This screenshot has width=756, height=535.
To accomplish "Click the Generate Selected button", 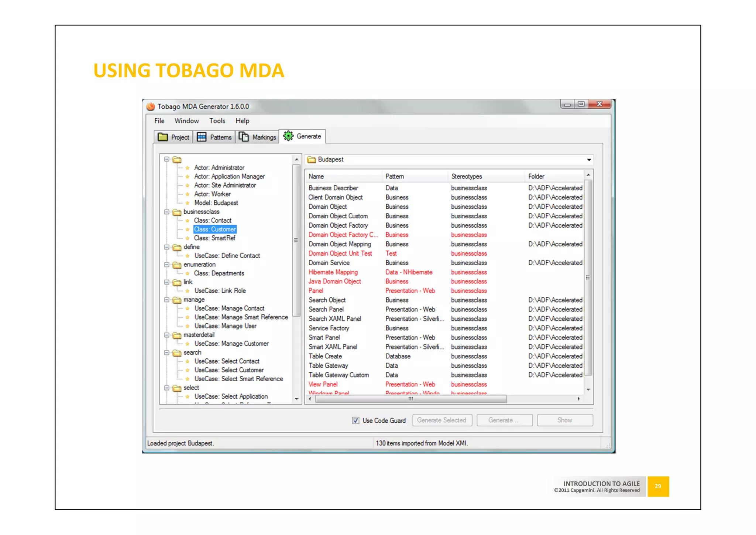I will point(442,420).
